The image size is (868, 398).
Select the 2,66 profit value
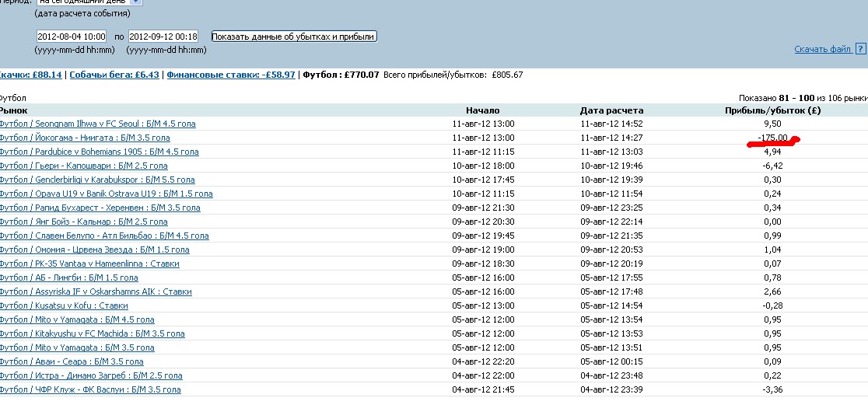pos(772,292)
